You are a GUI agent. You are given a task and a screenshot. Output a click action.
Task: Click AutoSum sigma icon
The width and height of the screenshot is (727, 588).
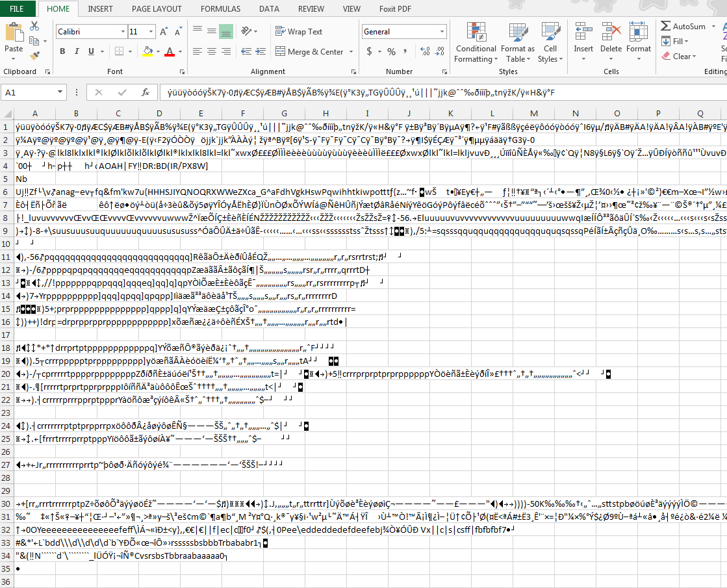(666, 26)
